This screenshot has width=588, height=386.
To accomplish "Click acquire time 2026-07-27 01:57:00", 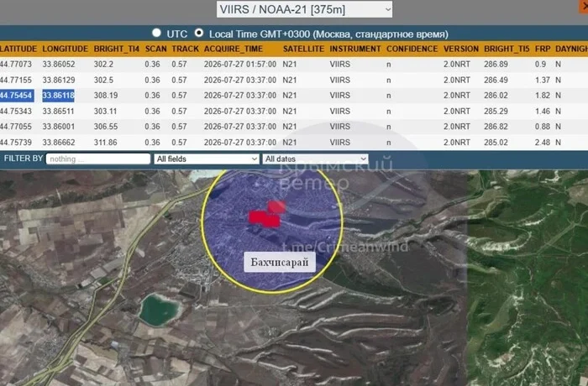I will point(240,64).
